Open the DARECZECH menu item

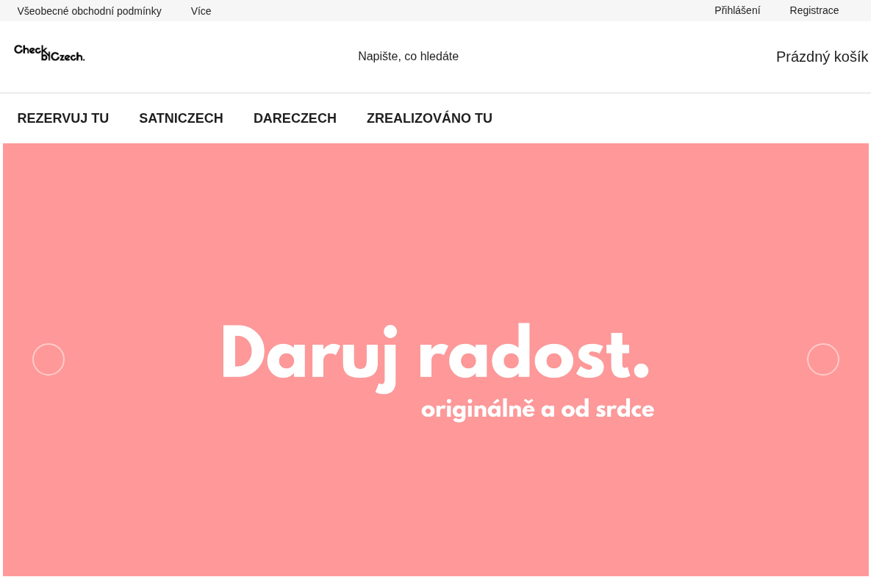[295, 118]
